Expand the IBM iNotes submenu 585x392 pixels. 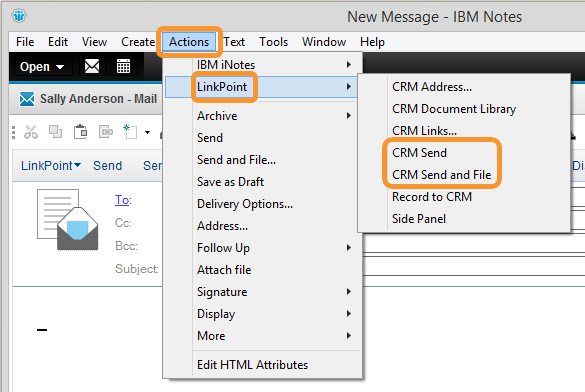tap(262, 65)
